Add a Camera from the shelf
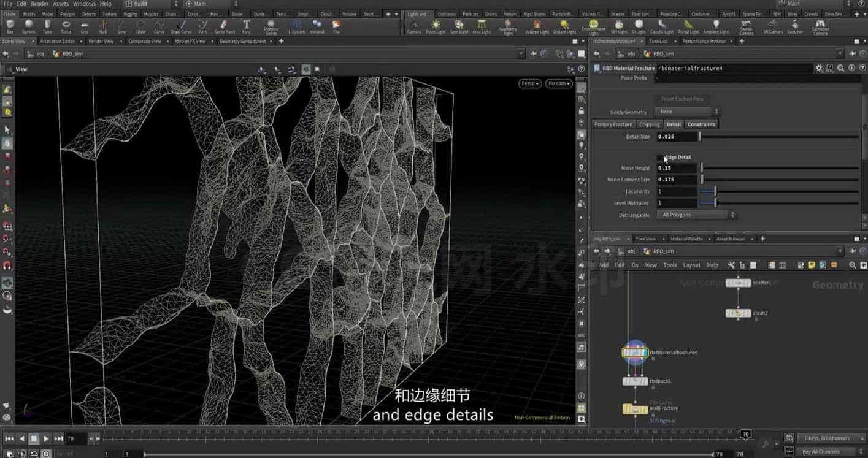The height and width of the screenshot is (458, 868). (414, 26)
